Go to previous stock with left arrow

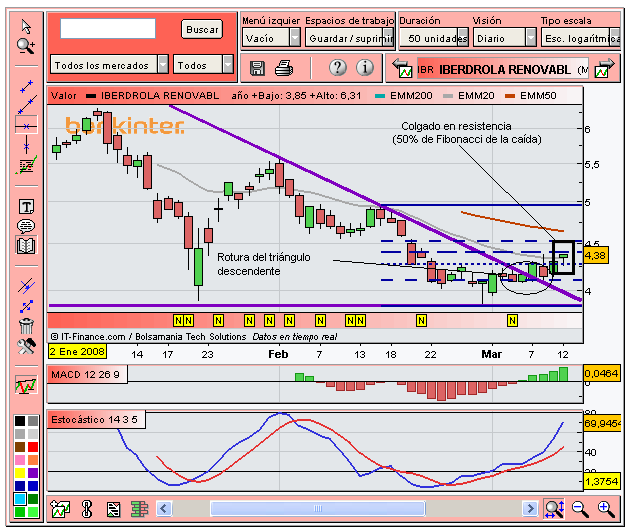402,69
